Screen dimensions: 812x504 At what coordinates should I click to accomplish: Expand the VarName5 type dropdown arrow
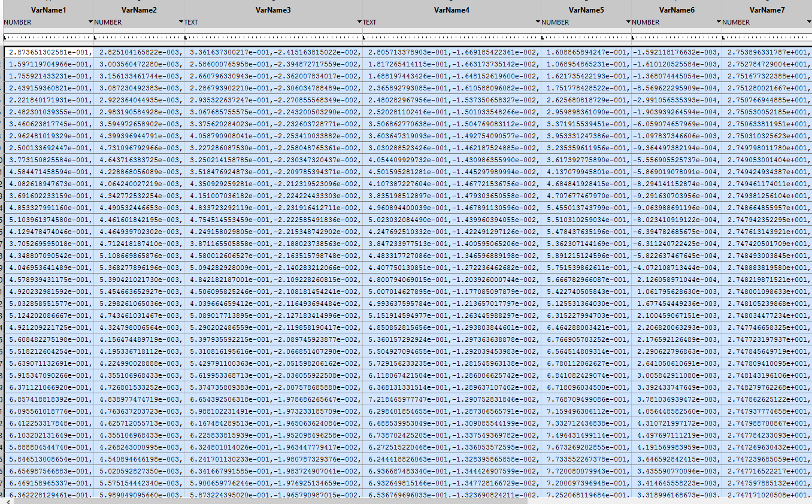628,22
